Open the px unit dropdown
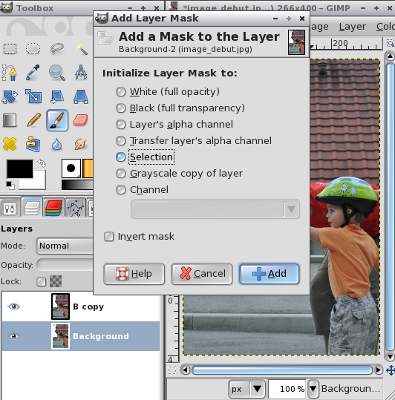This screenshot has height=400, width=395. click(x=246, y=389)
